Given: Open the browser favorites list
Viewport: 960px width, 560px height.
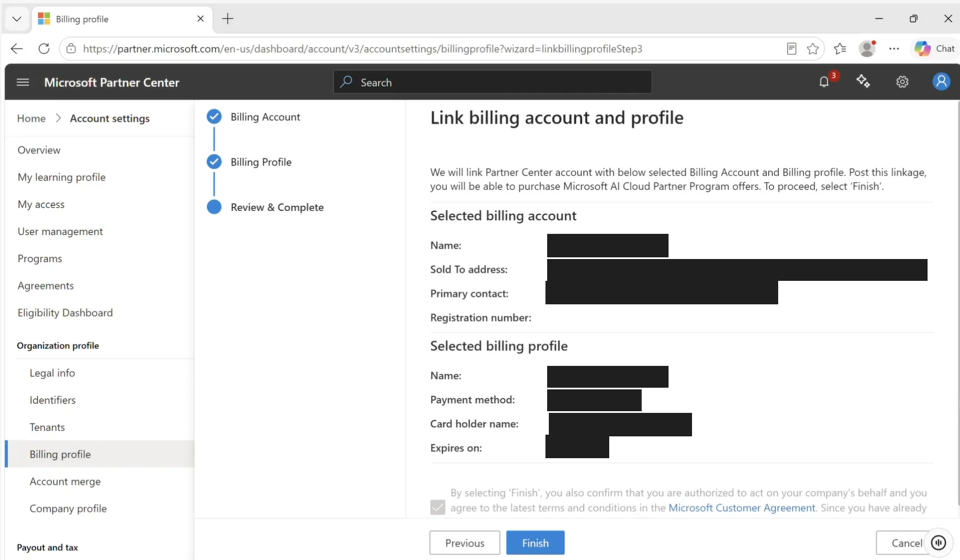Looking at the screenshot, I should pyautogui.click(x=840, y=49).
